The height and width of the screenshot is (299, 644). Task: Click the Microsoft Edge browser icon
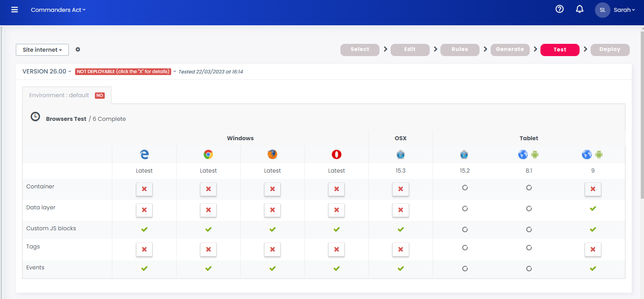144,154
